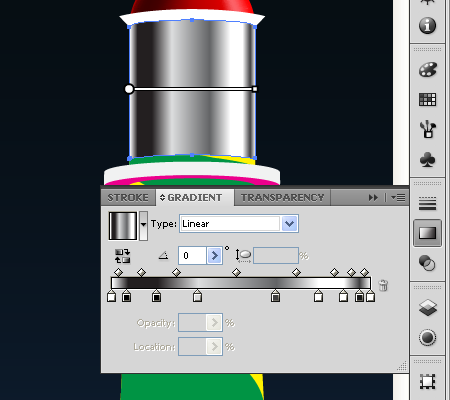Open the Gradient panel flyout menu
The height and width of the screenshot is (400, 450).
(x=398, y=198)
